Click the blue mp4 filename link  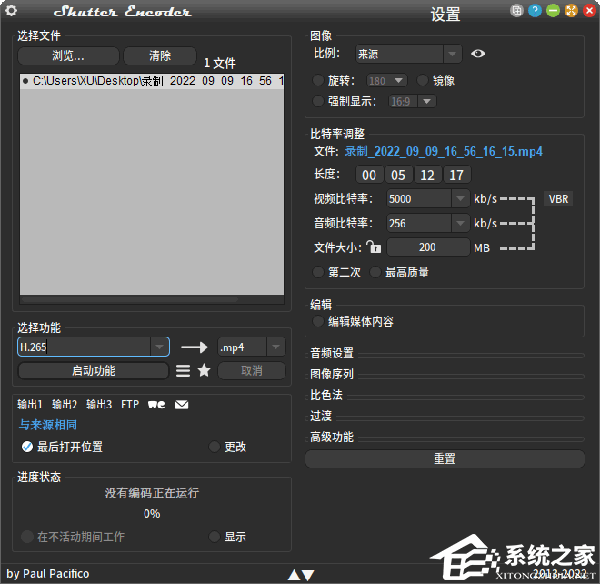point(443,152)
